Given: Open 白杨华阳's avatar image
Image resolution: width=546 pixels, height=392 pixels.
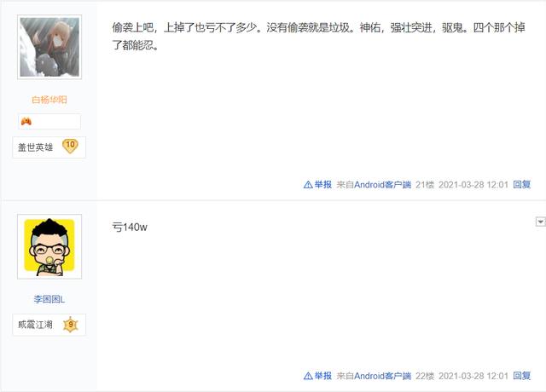Looking at the screenshot, I should point(49,47).
